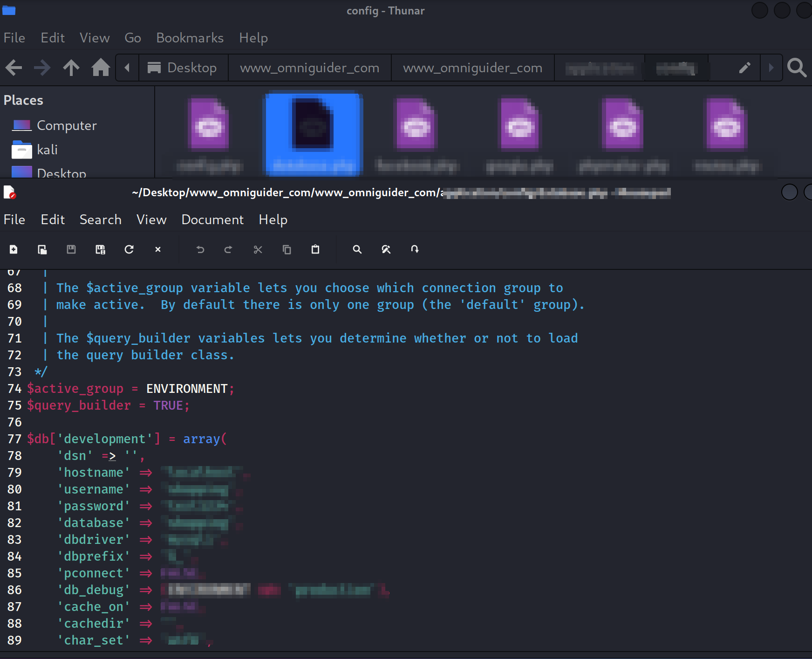812x659 pixels.
Task: Paste clipboard icon in editor toolbar
Action: pos(315,249)
